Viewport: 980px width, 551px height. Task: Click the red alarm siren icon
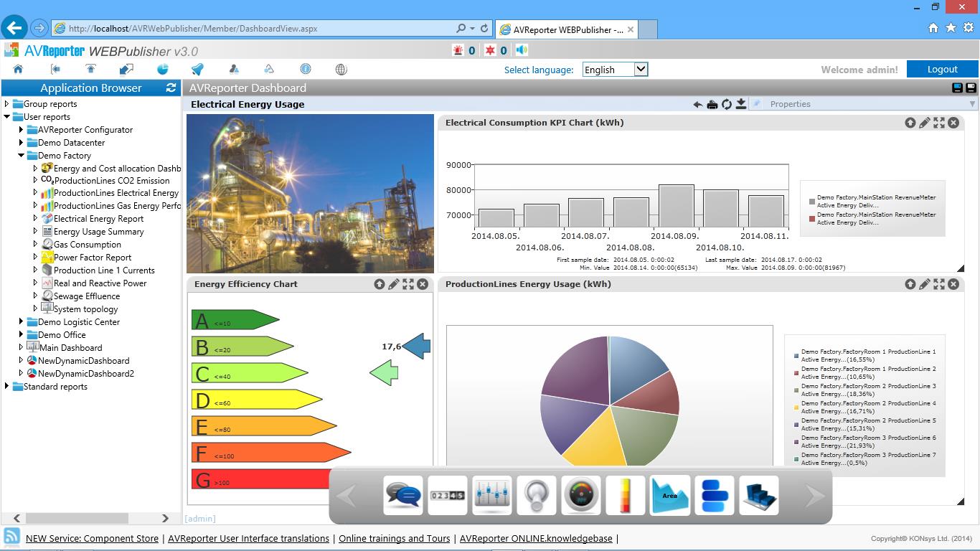point(458,50)
